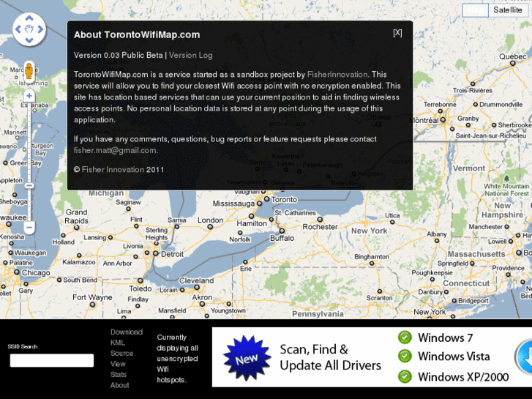Pan the map down with the arrow
This screenshot has height=399, width=532.
(29, 40)
